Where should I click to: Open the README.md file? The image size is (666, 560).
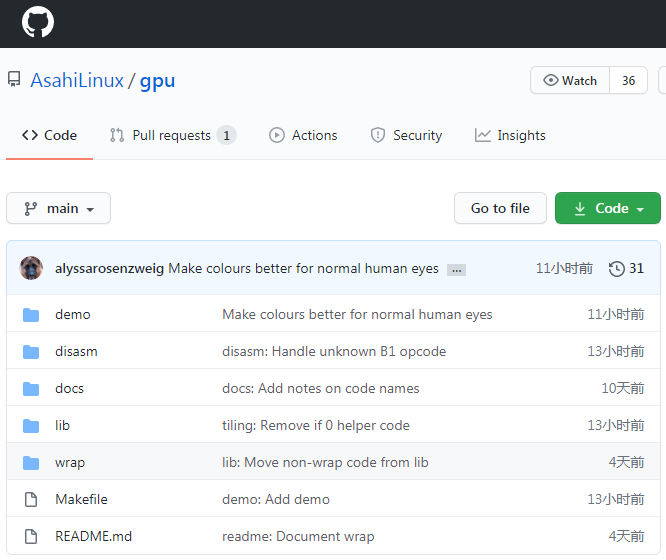[93, 536]
